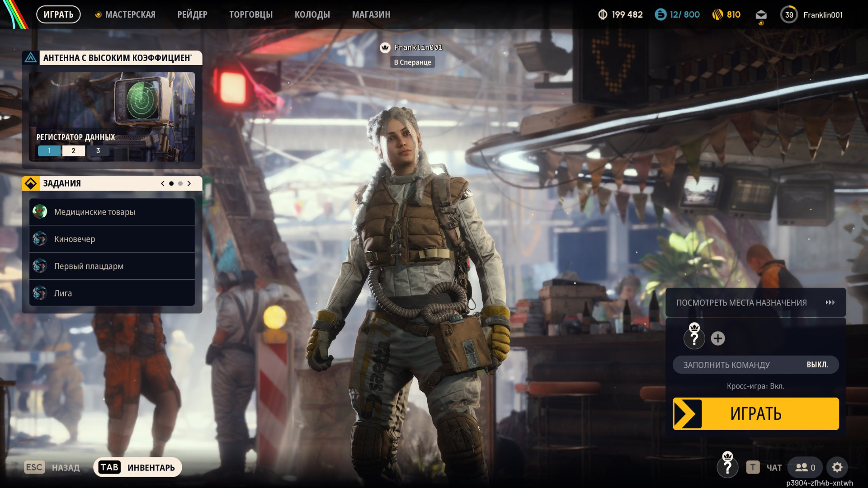This screenshot has height=488, width=868.
Task: Expand ПОСМОТРЕТЬ МЕСТА НАЗНАЧЕНИЯ destinations
Action: coord(755,302)
